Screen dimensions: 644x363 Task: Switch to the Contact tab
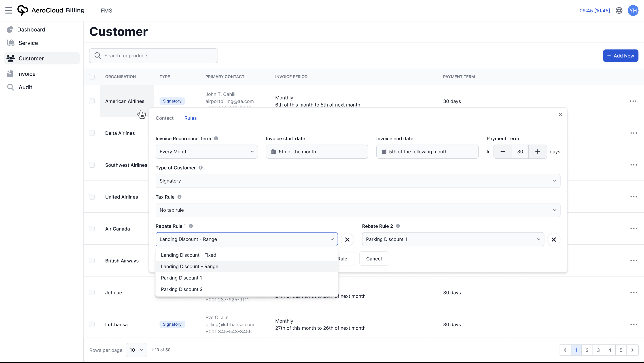[x=165, y=118]
